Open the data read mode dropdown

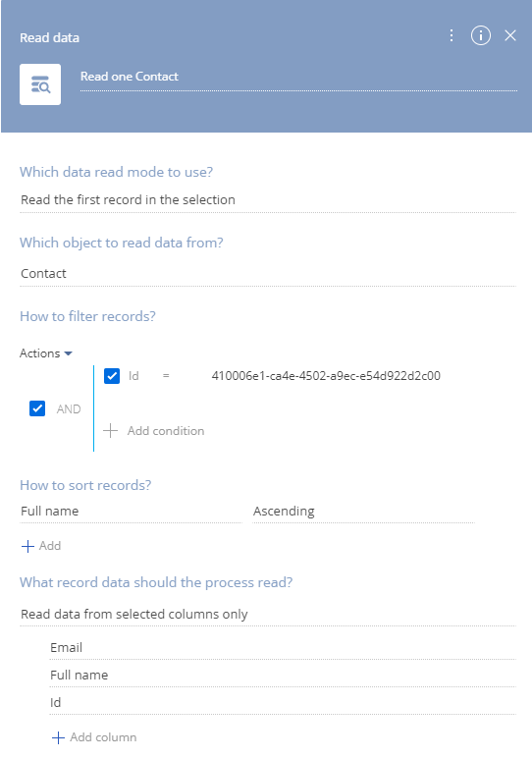pyautogui.click(x=268, y=200)
